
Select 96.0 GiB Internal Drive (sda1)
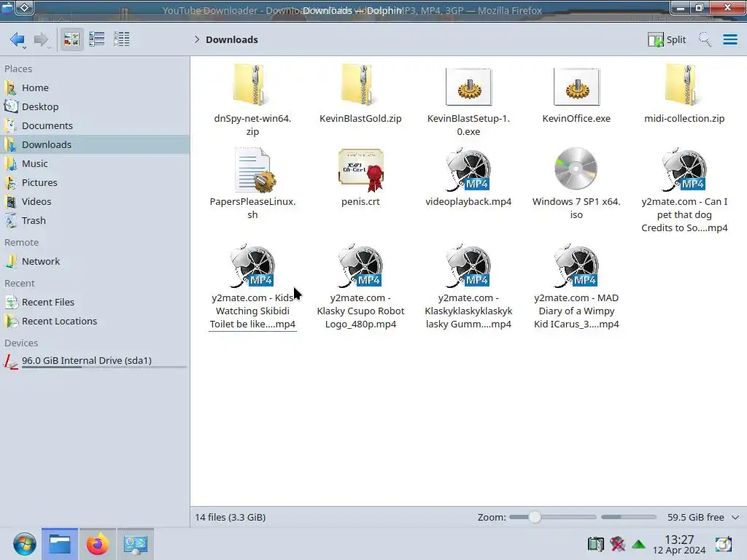click(95, 362)
